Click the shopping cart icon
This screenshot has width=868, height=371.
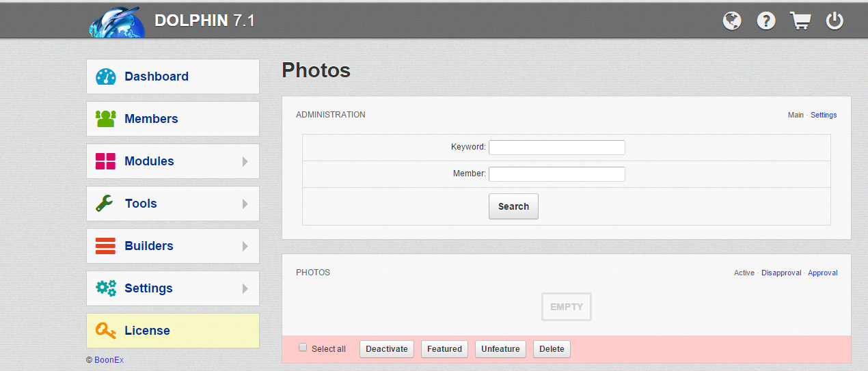point(800,21)
